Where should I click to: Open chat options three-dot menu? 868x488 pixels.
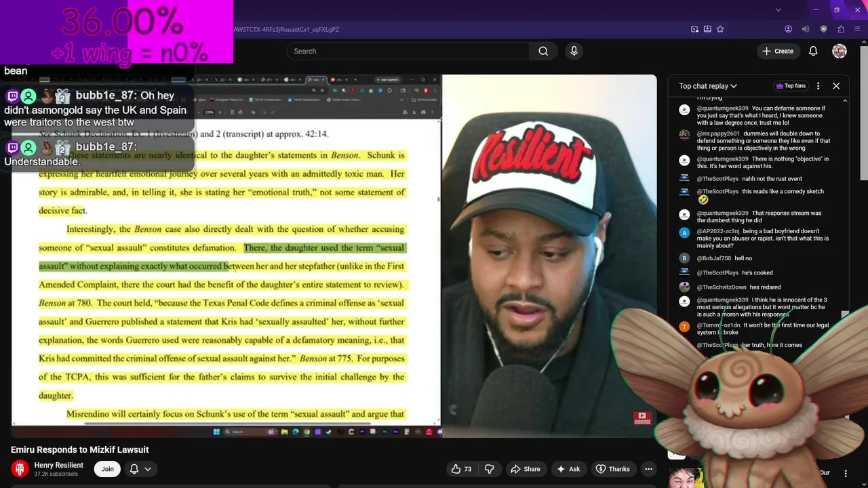click(818, 86)
